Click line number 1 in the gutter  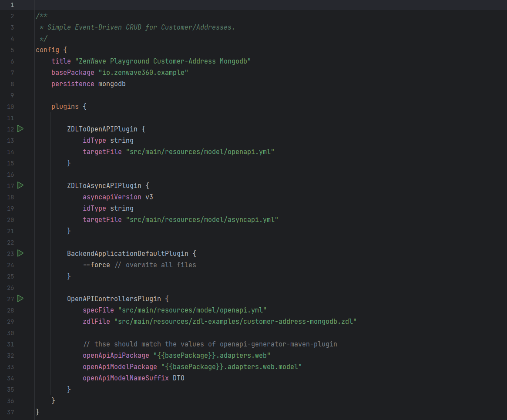tap(12, 5)
